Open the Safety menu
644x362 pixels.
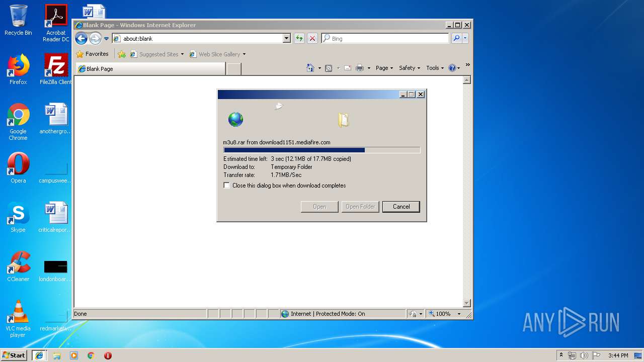(410, 68)
